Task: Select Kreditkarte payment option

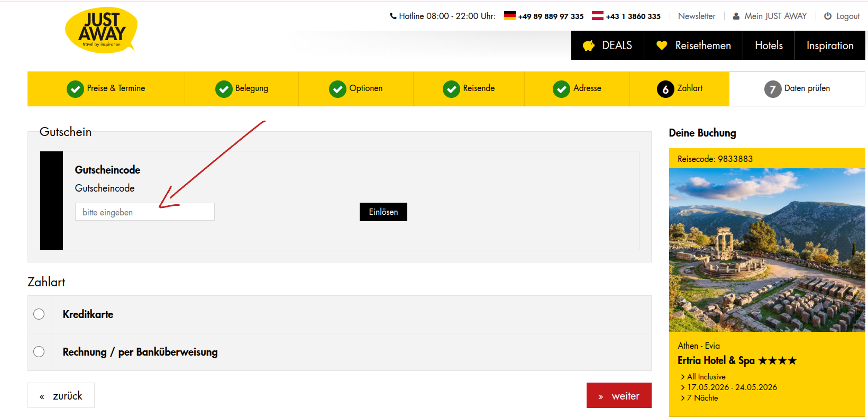Action: (x=39, y=314)
